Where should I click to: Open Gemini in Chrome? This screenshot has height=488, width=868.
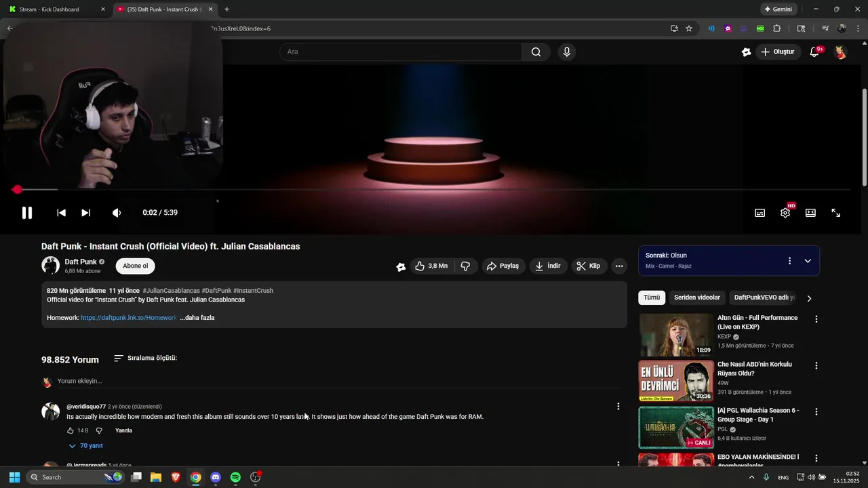click(x=778, y=9)
